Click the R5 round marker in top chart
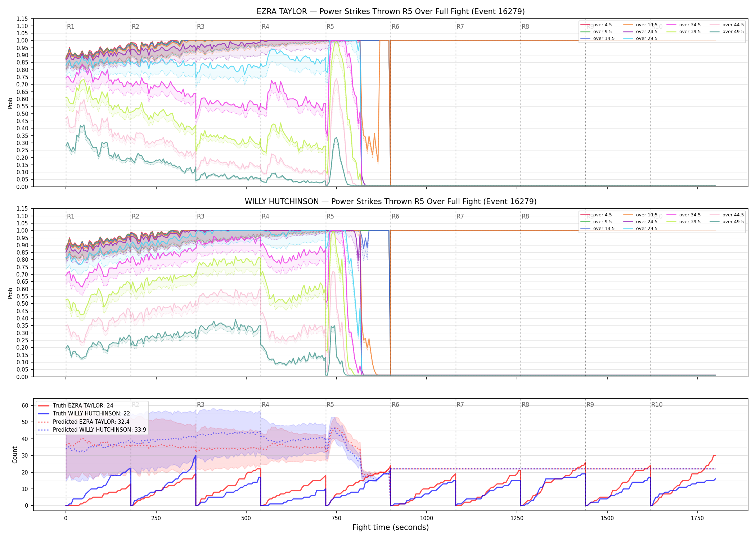This screenshot has height=540, width=756. [x=330, y=27]
